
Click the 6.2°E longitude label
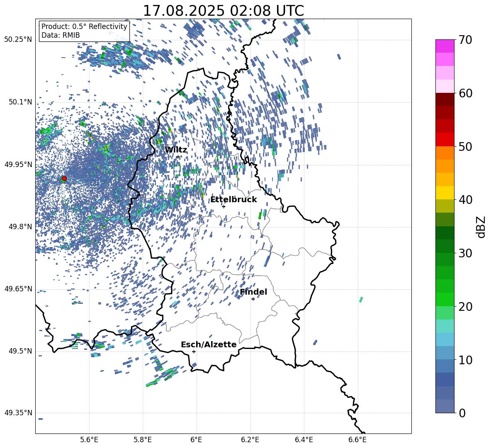250,440
